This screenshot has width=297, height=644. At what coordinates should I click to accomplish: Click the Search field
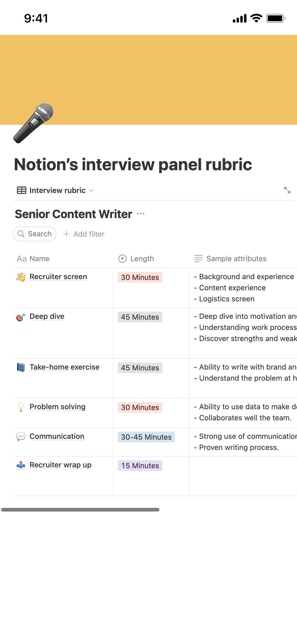tap(35, 234)
